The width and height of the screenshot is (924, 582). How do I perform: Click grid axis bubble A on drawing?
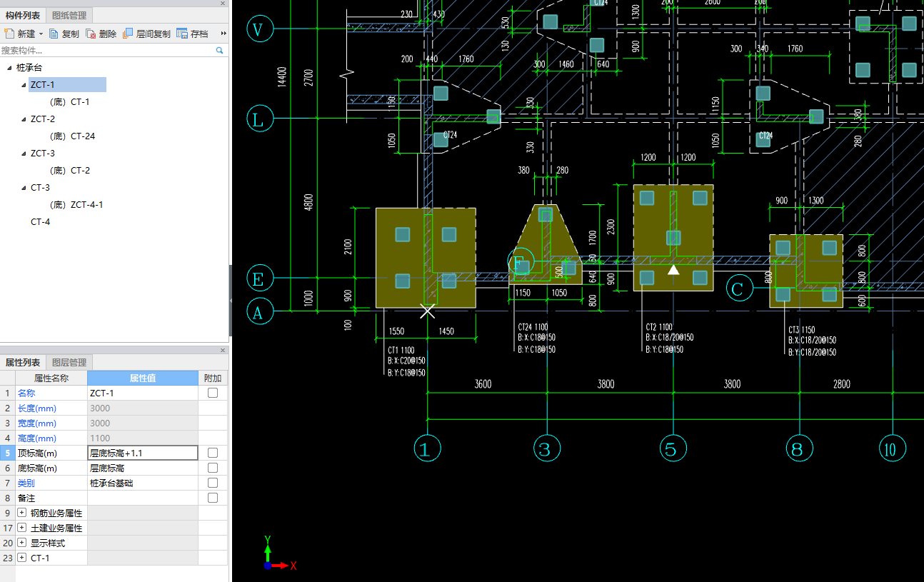259,311
